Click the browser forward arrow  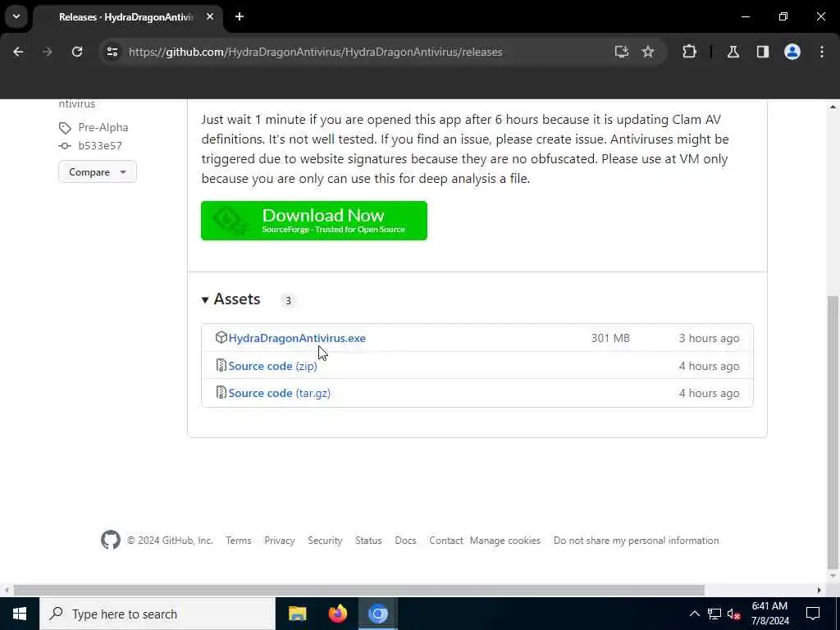click(47, 52)
